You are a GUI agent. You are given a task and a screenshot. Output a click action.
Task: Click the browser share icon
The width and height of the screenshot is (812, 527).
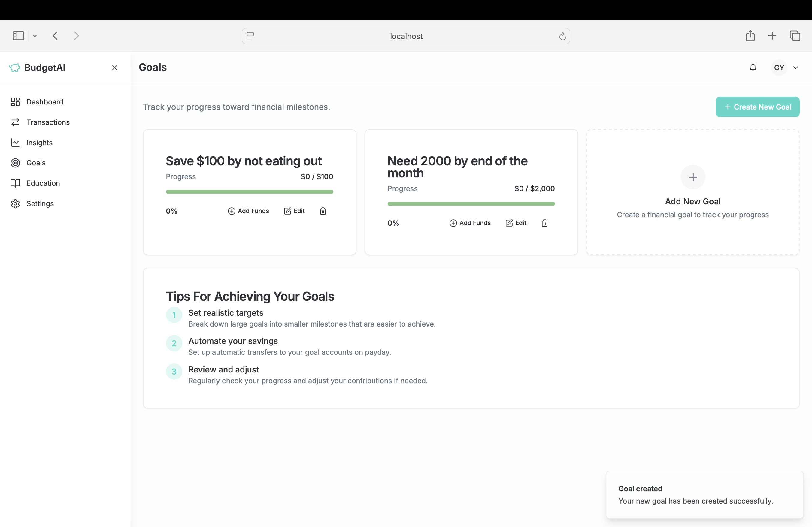pyautogui.click(x=750, y=36)
